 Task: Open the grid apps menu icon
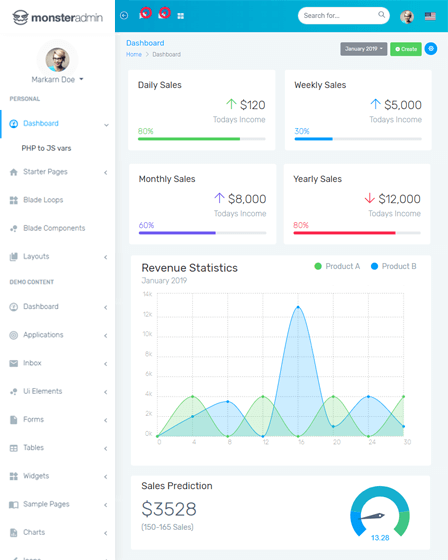point(181,16)
